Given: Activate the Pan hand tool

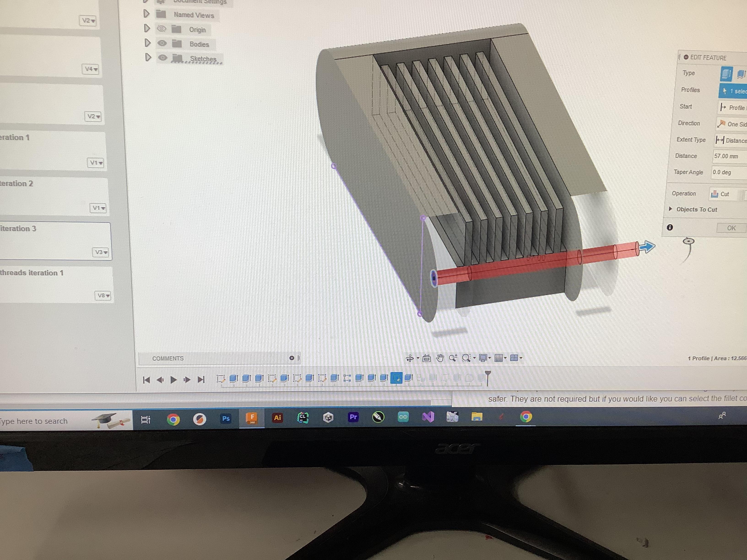Looking at the screenshot, I should [440, 358].
